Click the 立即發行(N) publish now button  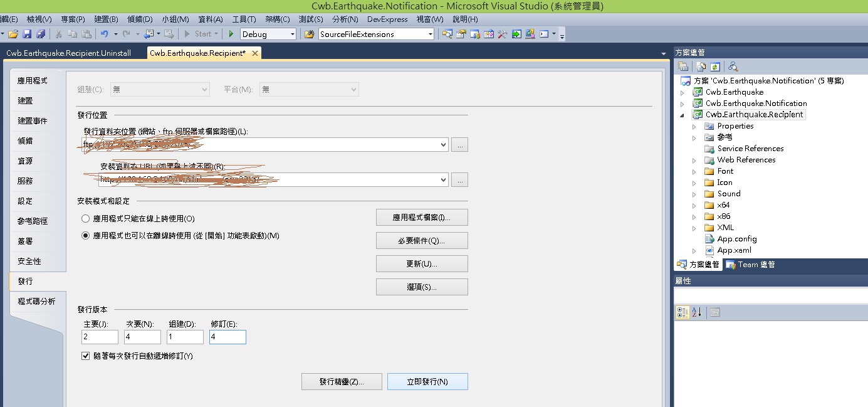point(427,381)
